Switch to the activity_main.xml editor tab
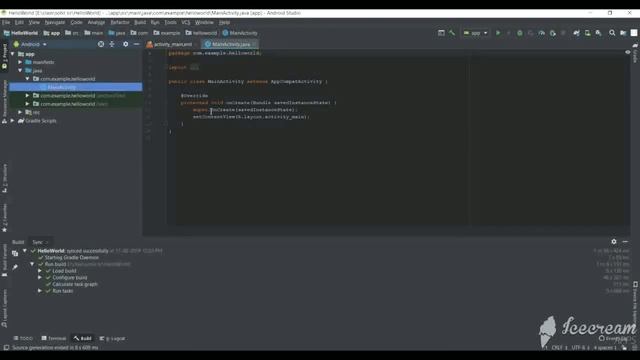Viewport: 640px width, 360px height. [x=172, y=44]
